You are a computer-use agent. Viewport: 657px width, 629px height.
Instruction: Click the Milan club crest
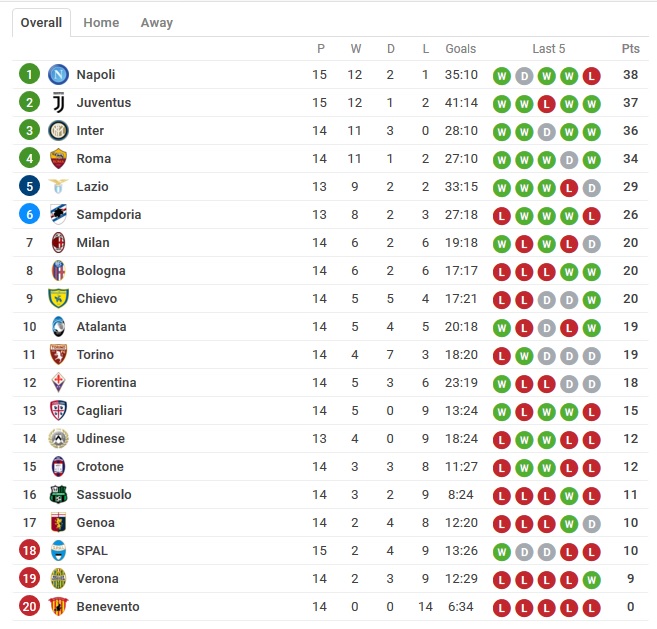[58, 243]
